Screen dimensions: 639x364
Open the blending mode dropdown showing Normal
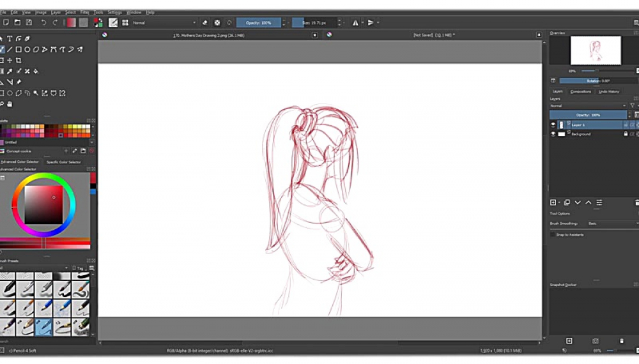pos(164,22)
